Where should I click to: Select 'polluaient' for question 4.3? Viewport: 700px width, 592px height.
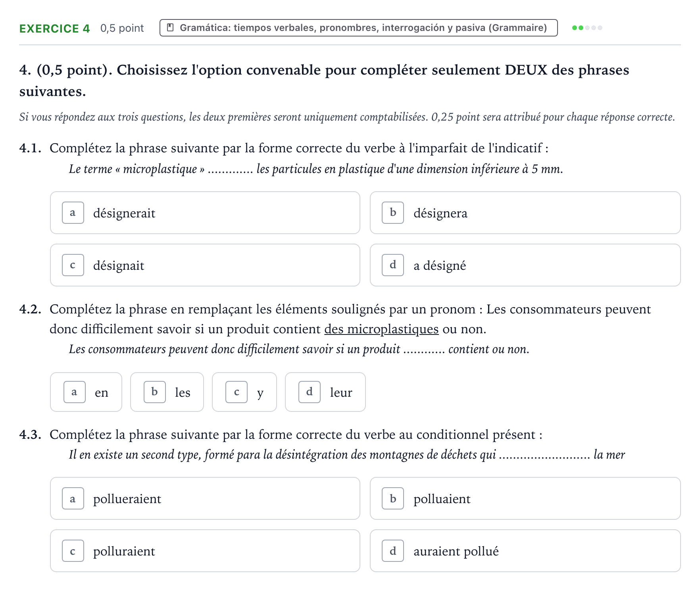pyautogui.click(x=525, y=498)
